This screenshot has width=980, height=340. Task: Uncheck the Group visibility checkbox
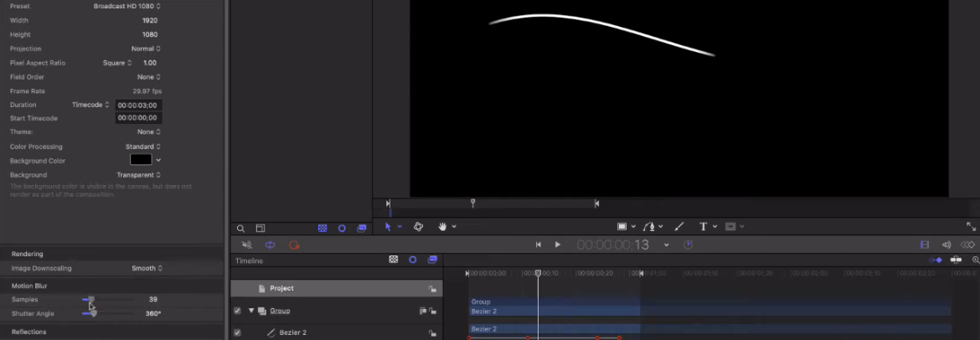pyautogui.click(x=238, y=311)
